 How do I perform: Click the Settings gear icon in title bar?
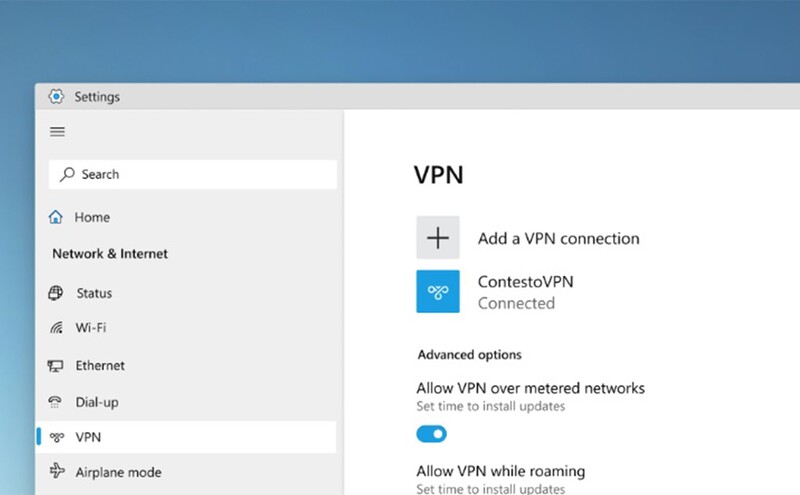pos(57,97)
